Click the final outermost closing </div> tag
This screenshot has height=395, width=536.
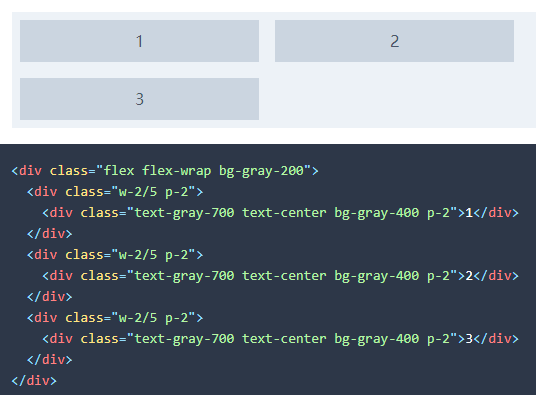point(34,381)
